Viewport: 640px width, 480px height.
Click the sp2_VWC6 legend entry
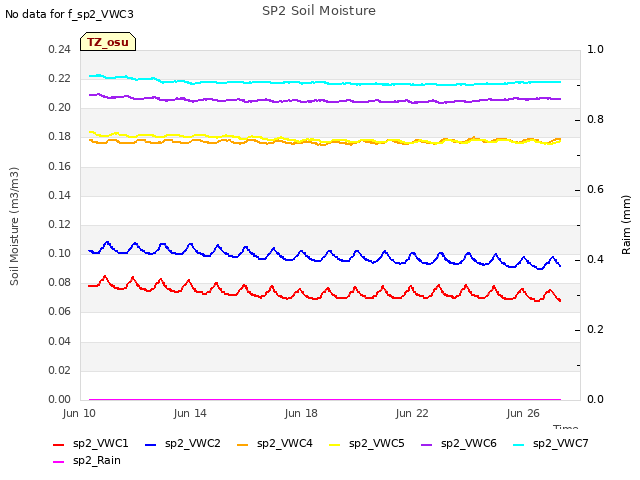459,444
